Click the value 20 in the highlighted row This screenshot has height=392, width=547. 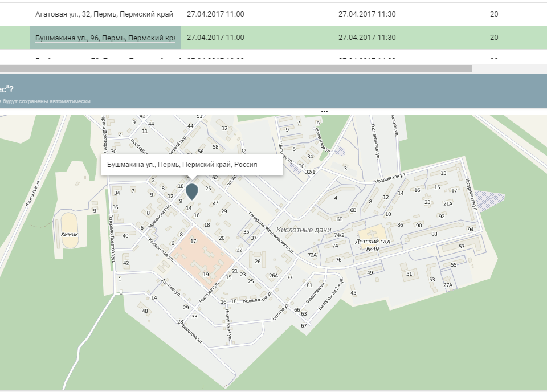pyautogui.click(x=494, y=38)
